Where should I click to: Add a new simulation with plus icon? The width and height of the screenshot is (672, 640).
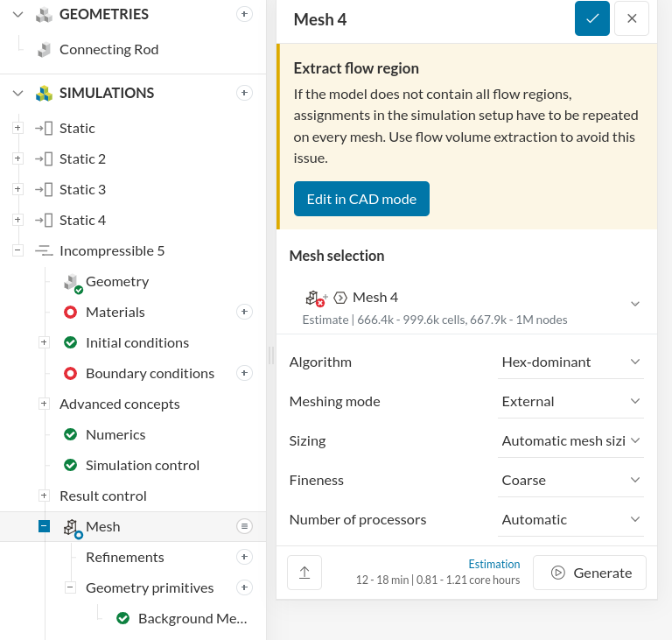(x=245, y=93)
